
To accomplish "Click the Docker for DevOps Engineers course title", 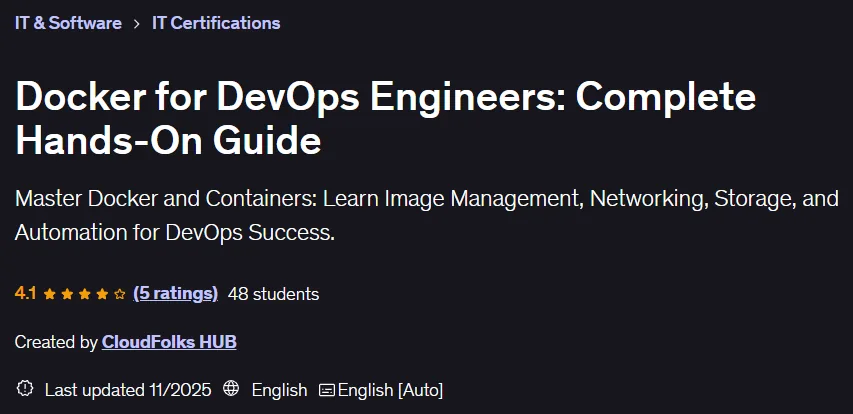I will [x=386, y=118].
